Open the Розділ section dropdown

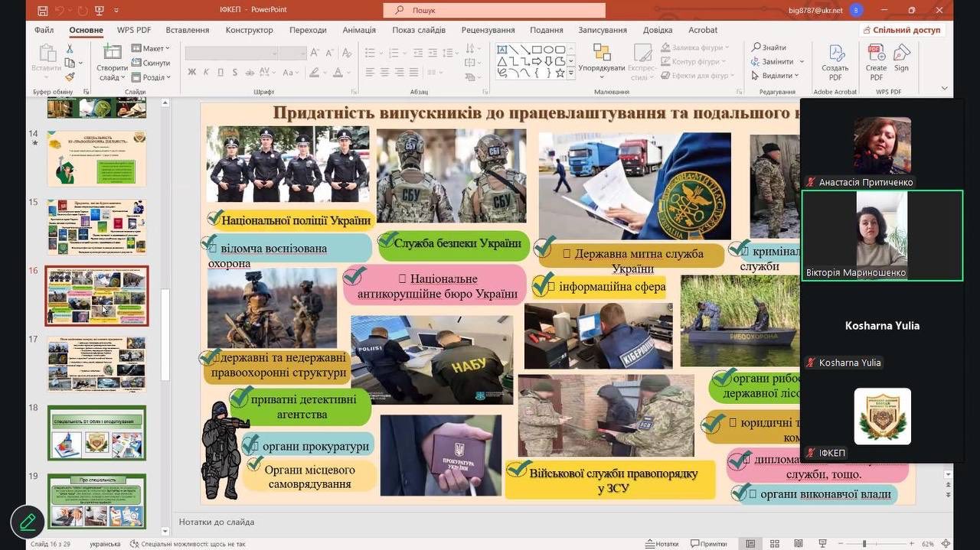coord(149,77)
